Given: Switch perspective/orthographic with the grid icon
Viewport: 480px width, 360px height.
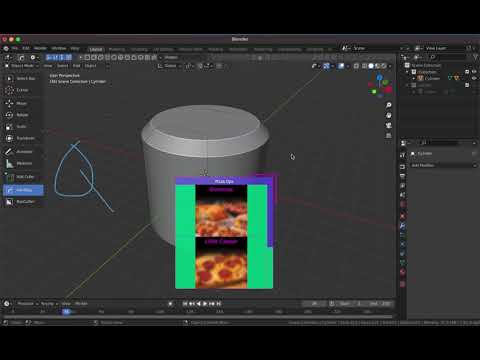Looking at the screenshot, I should [x=388, y=136].
